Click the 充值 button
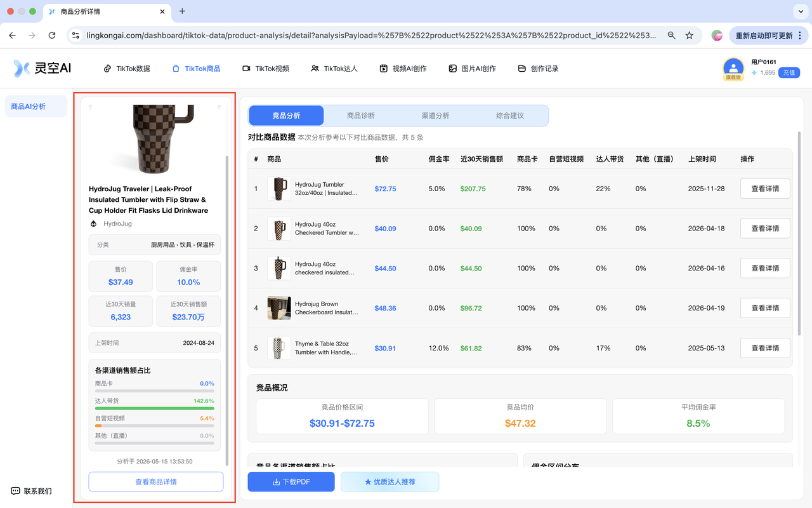 [789, 72]
